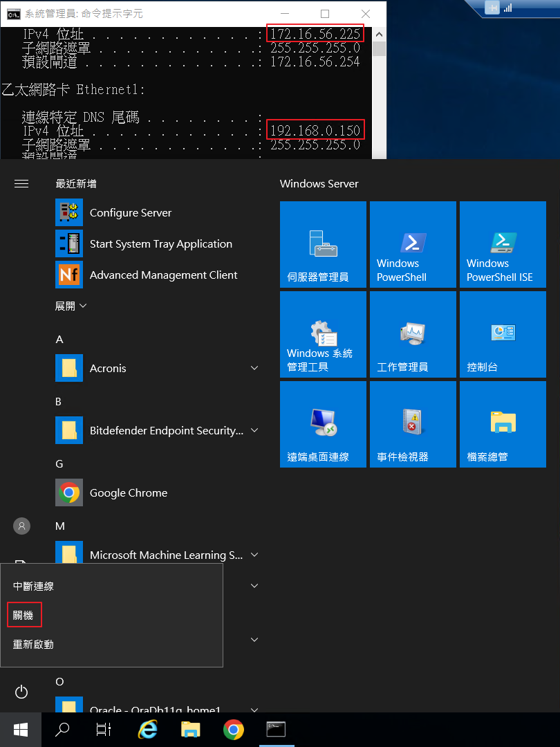Open the 事件檢視器 tile
Viewport: 560px width, 747px height.
tap(413, 425)
